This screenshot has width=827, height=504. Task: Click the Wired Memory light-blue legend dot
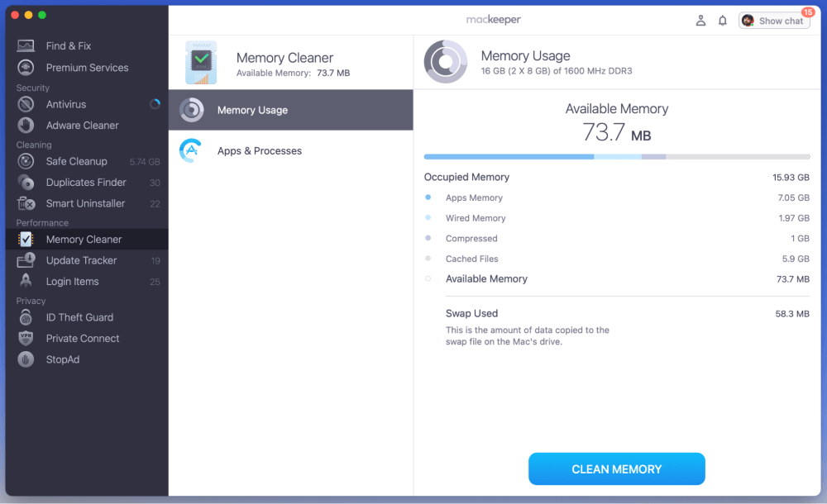pyautogui.click(x=428, y=217)
